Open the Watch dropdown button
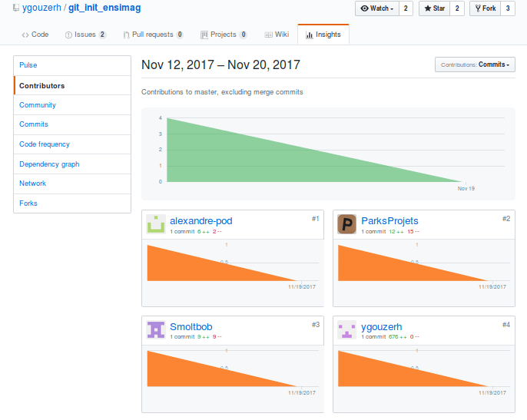This screenshot has width=527, height=420. (377, 8)
